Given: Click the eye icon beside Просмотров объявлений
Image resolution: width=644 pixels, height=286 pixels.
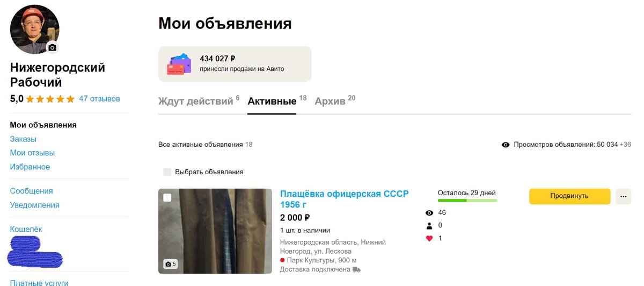Looking at the screenshot, I should [x=506, y=145].
